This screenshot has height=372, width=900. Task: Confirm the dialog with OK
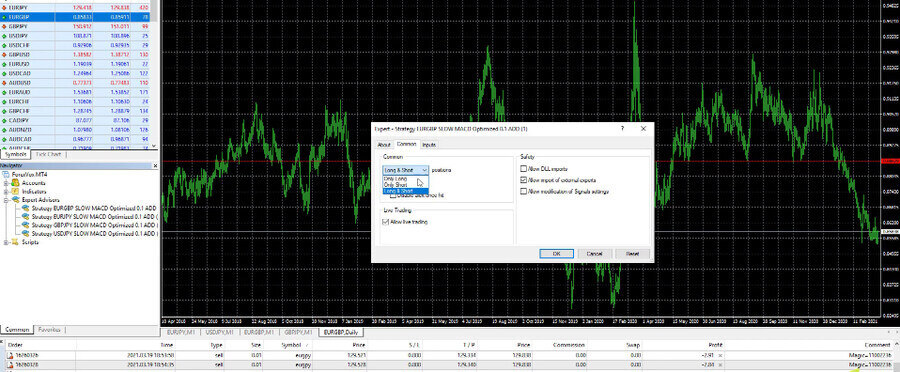pos(556,254)
